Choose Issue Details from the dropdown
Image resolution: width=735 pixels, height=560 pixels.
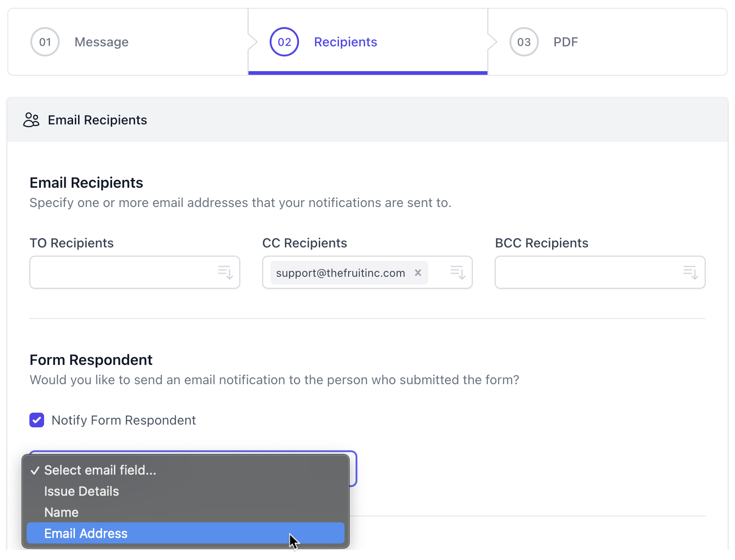point(81,491)
